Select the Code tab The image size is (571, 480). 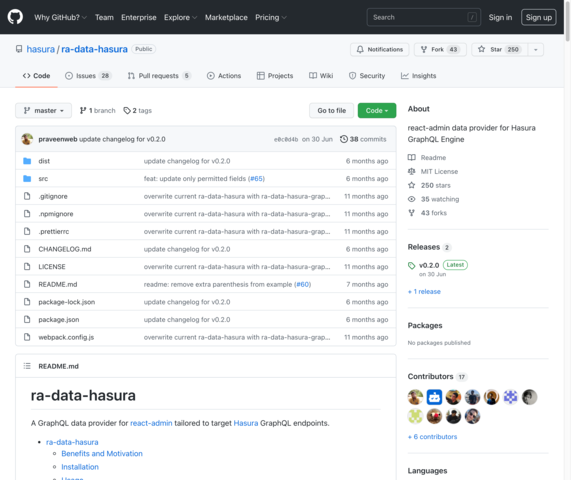tap(36, 76)
